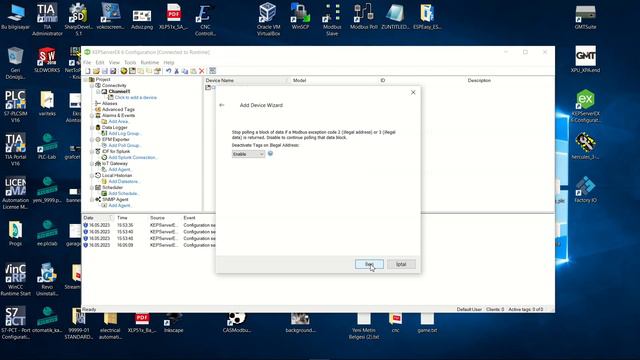The image size is (640, 360).
Task: Click the red Delete X toolbar icon
Action: [202, 71]
